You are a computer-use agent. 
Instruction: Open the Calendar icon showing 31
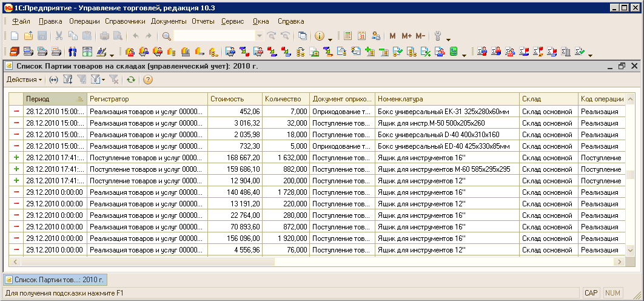point(361,36)
